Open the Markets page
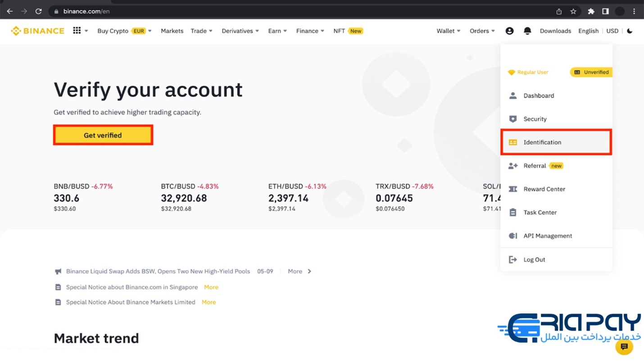Screen dimensions: 644x362 pyautogui.click(x=172, y=31)
